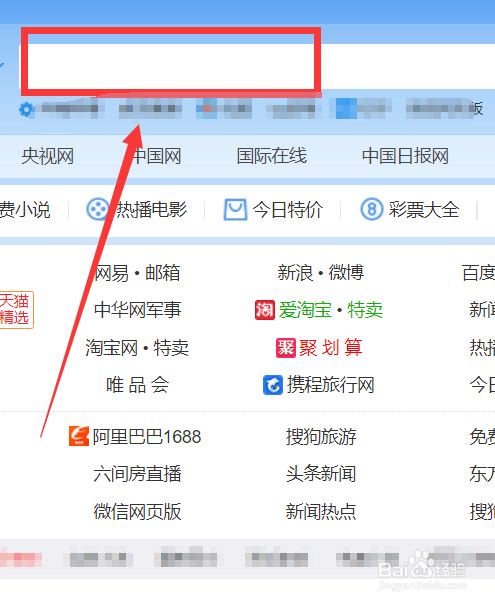Click the blue 携程 dolphin icon

[x=273, y=385]
